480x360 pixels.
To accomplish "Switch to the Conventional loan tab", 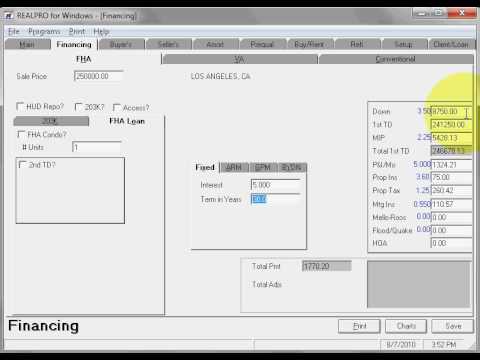I will click(x=396, y=59).
